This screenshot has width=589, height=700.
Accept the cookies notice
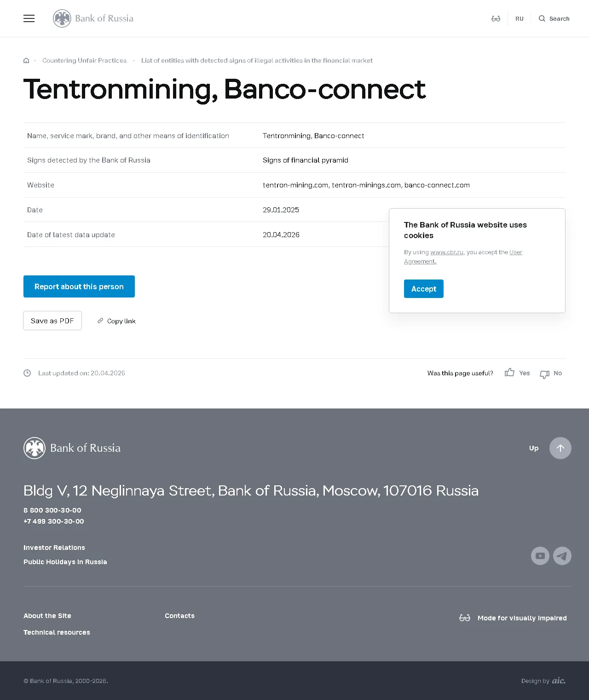(424, 289)
